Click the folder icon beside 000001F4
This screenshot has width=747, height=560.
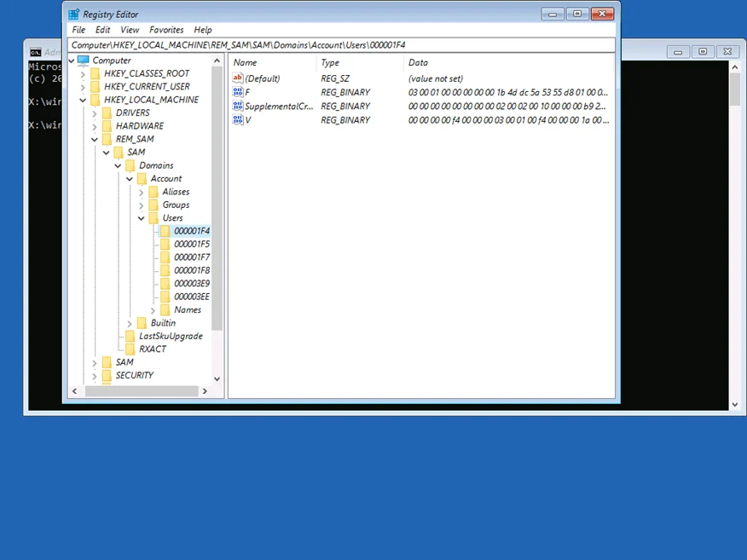click(165, 231)
